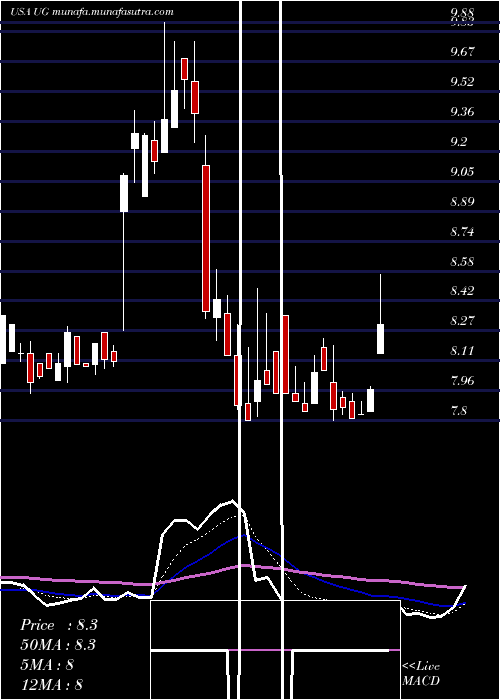Click the 9.05 price axis label
The height and width of the screenshot is (700, 500).
[x=462, y=171]
